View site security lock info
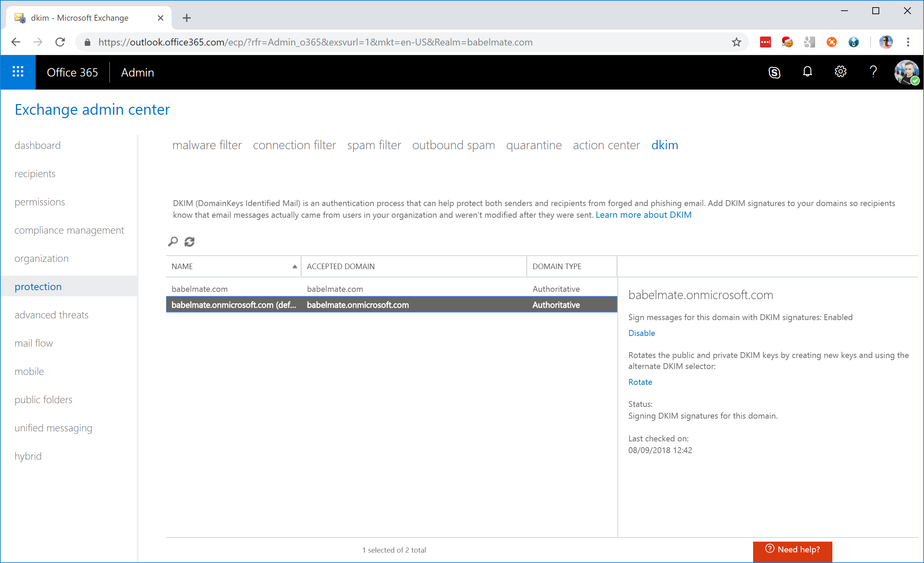 88,42
